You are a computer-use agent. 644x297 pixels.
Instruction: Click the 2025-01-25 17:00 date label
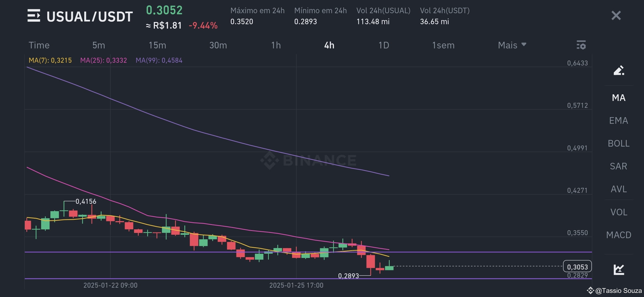296,285
